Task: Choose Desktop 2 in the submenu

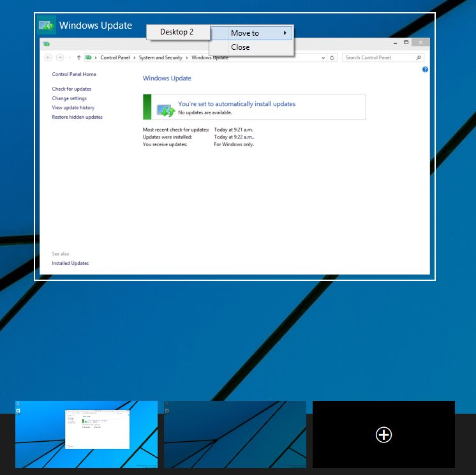Action: 178,32
